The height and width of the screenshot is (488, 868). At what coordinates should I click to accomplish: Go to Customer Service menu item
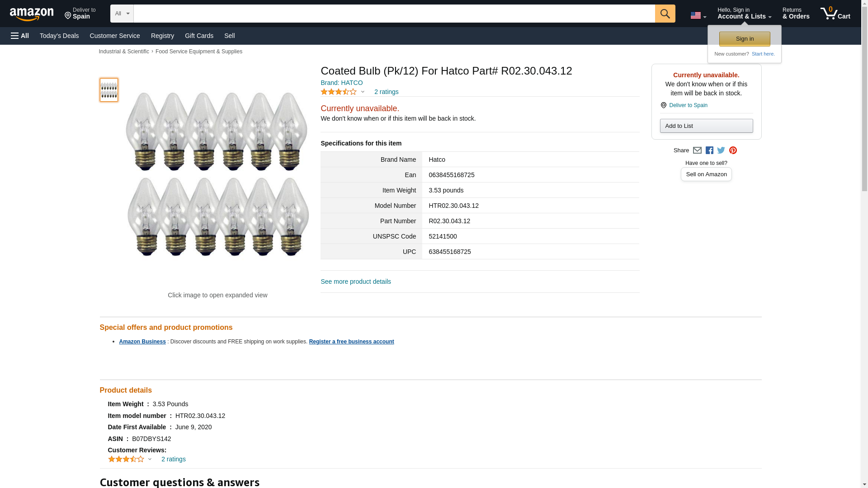point(115,36)
